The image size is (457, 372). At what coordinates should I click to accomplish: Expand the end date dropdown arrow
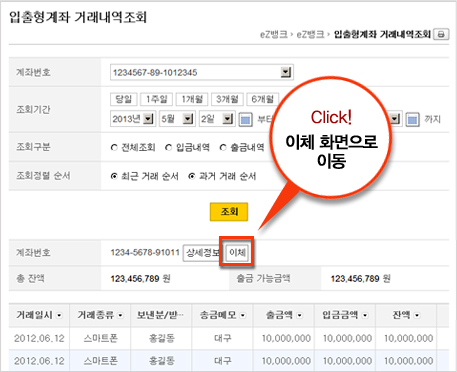point(395,119)
